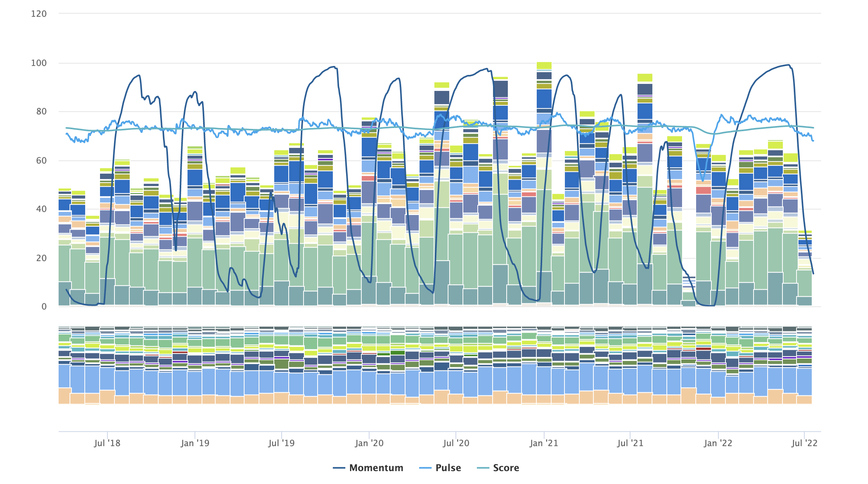
Task: Select the Jul '19 x-axis tick label
Action: click(x=281, y=443)
